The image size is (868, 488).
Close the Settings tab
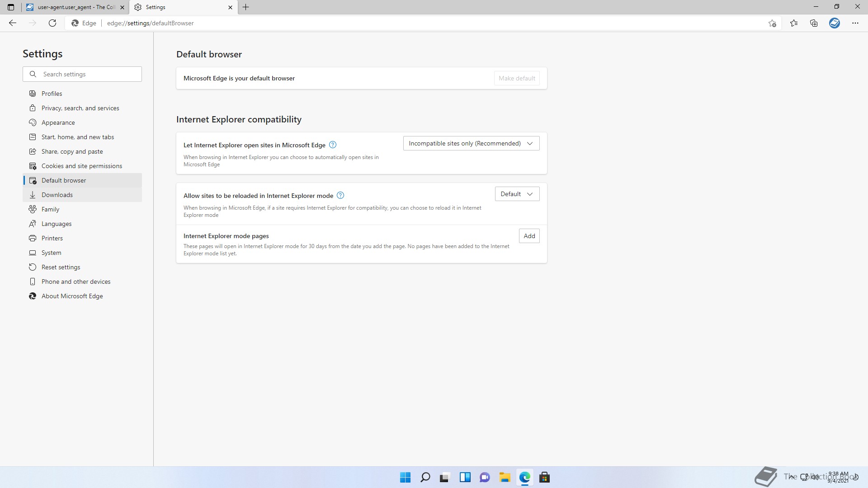click(x=230, y=7)
